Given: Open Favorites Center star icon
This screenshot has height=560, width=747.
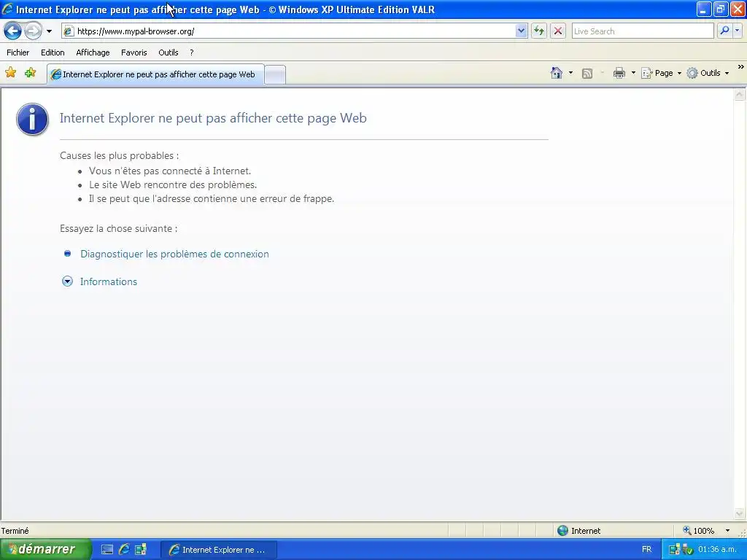Looking at the screenshot, I should pyautogui.click(x=10, y=73).
